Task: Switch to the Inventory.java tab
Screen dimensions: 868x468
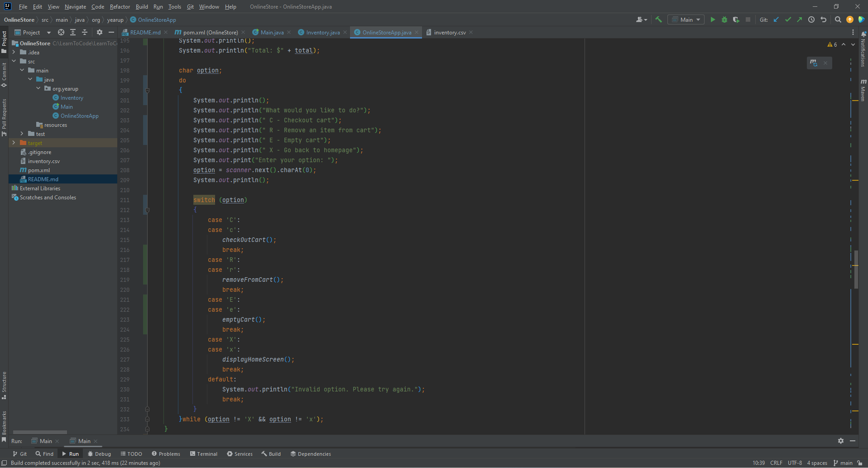Action: coord(322,32)
